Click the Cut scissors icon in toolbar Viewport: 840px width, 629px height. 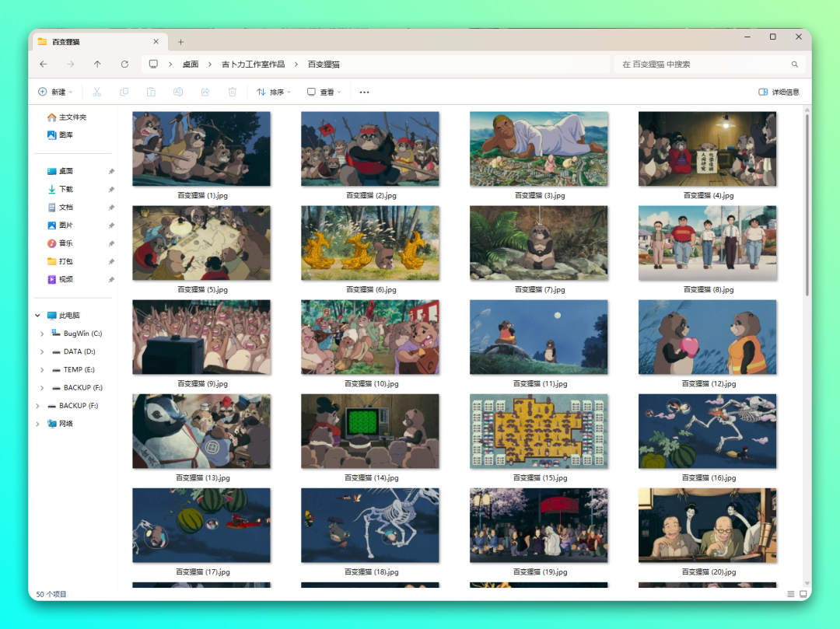click(97, 92)
